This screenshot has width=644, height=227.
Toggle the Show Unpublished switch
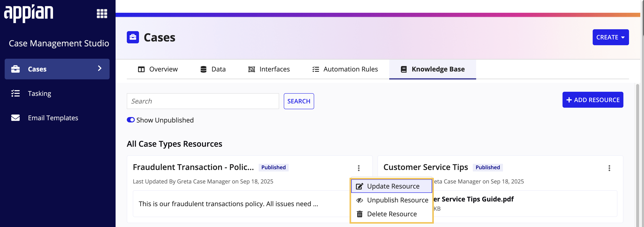tap(131, 120)
